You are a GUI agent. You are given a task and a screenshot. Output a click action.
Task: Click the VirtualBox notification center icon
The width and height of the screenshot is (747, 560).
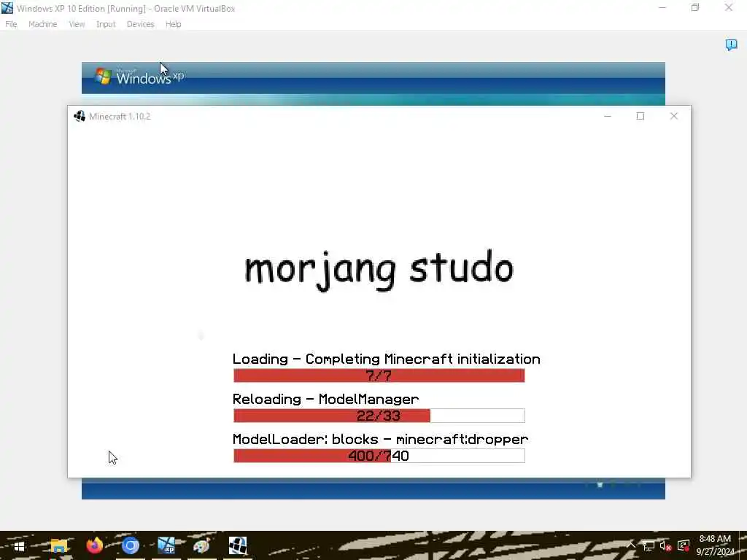pyautogui.click(x=731, y=44)
